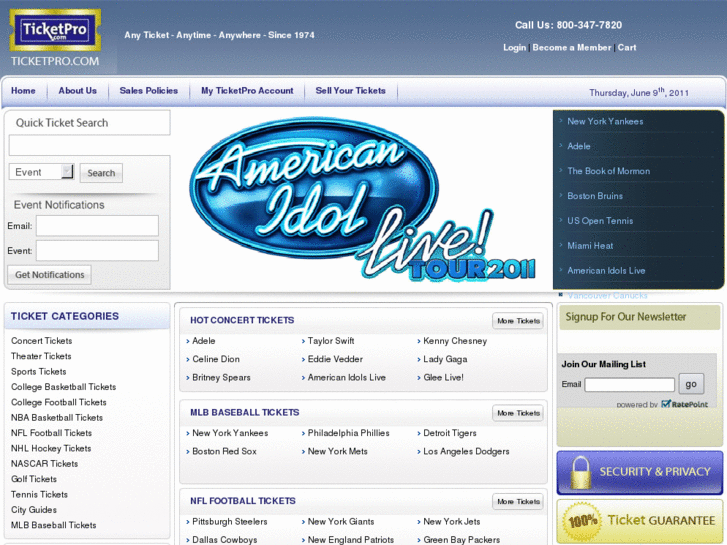Select The Book of Mormon link
727x545 pixels.
pyautogui.click(x=608, y=171)
